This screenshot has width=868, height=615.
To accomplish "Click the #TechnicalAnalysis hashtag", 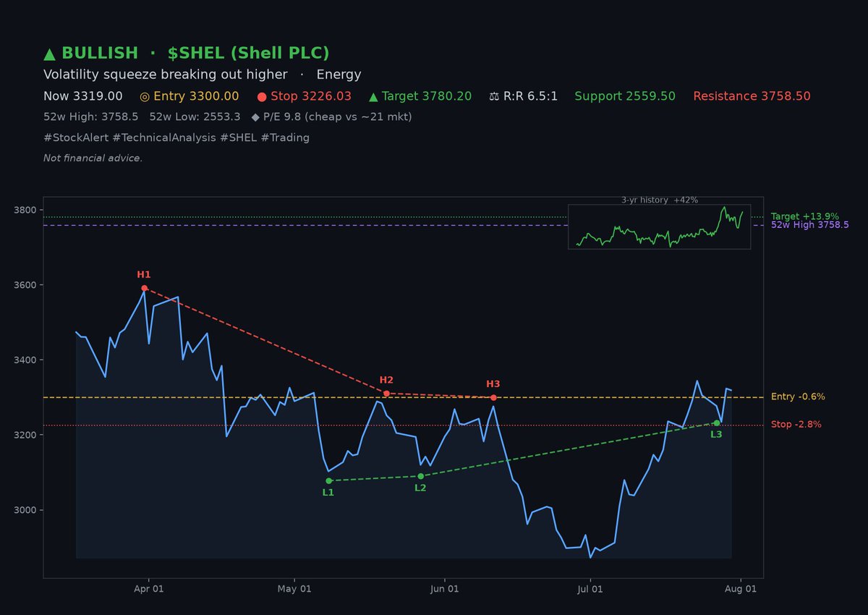I will point(166,137).
